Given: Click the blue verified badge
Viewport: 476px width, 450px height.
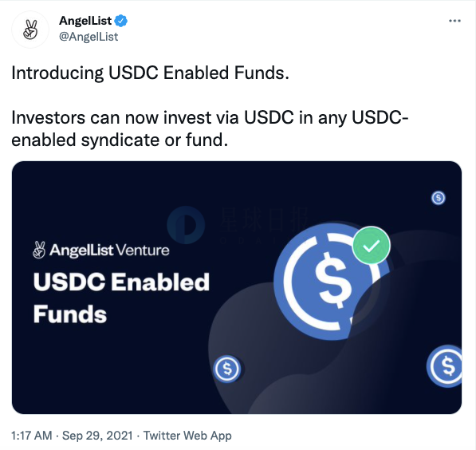Looking at the screenshot, I should click(121, 21).
